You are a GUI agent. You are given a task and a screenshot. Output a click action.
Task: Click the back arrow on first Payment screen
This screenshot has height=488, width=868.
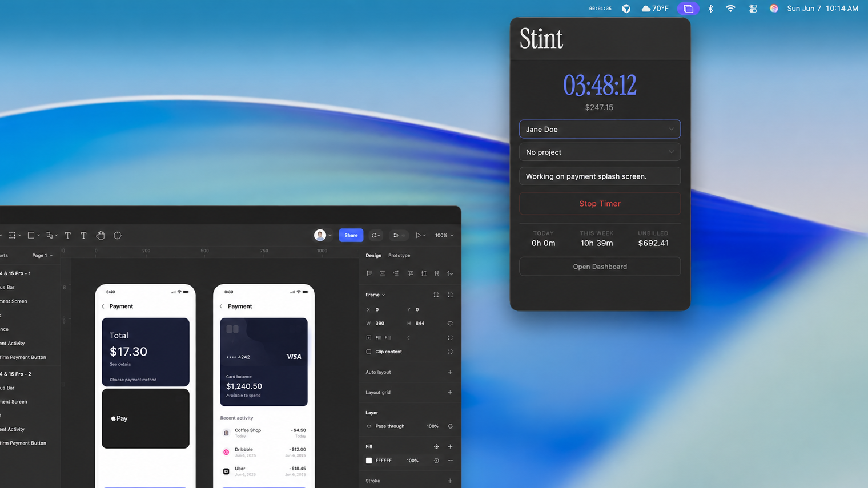point(103,306)
